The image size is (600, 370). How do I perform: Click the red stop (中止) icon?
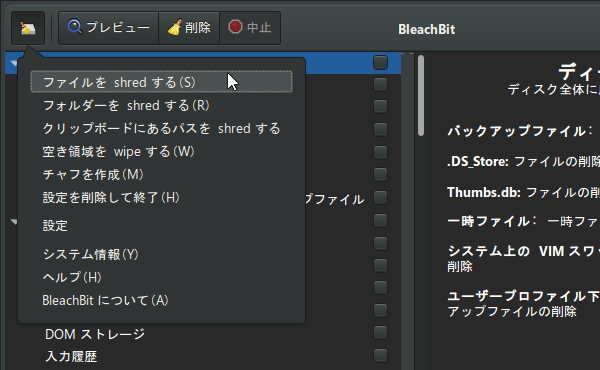click(x=235, y=27)
